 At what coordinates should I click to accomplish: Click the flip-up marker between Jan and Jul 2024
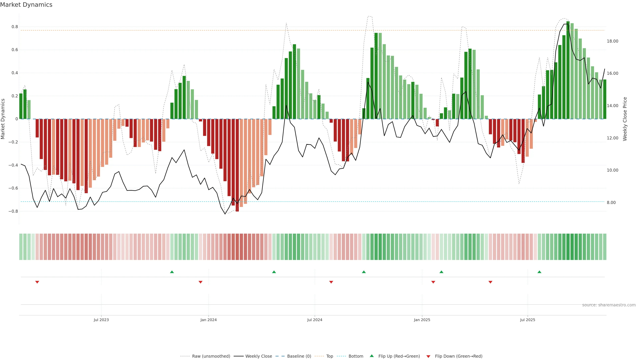click(274, 272)
